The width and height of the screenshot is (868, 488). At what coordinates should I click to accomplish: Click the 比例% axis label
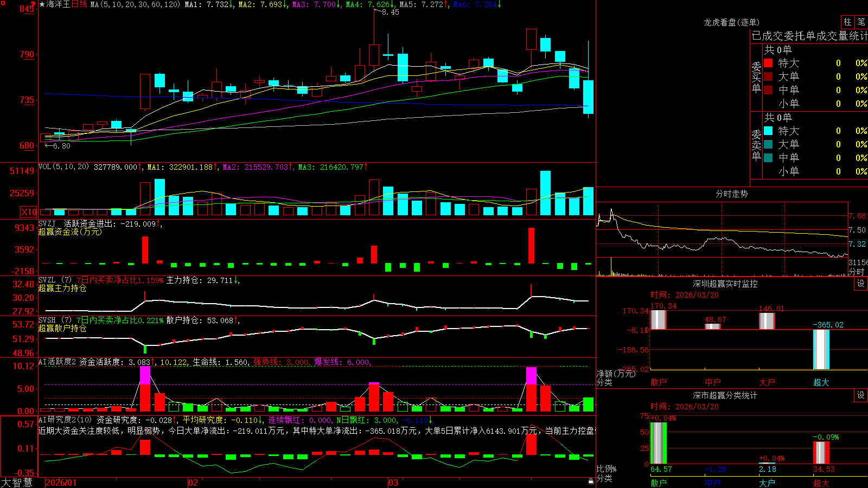coord(607,468)
